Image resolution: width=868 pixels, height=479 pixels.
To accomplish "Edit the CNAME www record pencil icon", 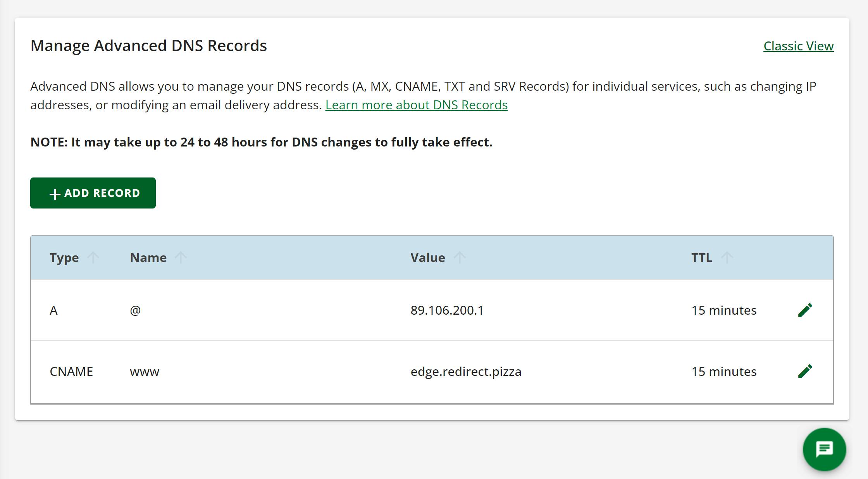I will pyautogui.click(x=805, y=371).
